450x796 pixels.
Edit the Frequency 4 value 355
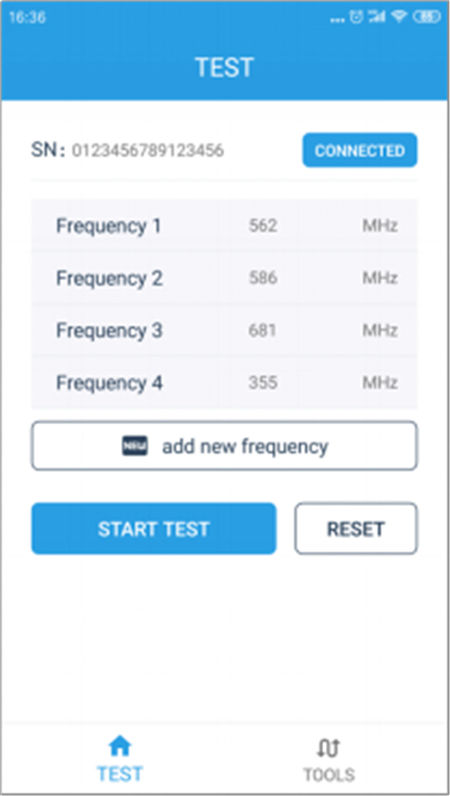[x=263, y=383]
